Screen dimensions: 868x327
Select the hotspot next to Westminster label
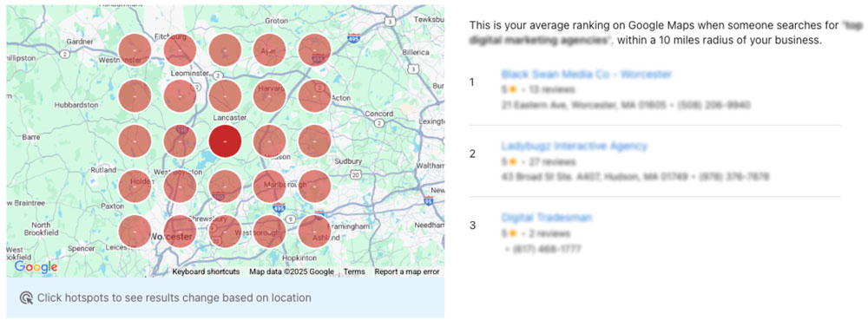135,49
